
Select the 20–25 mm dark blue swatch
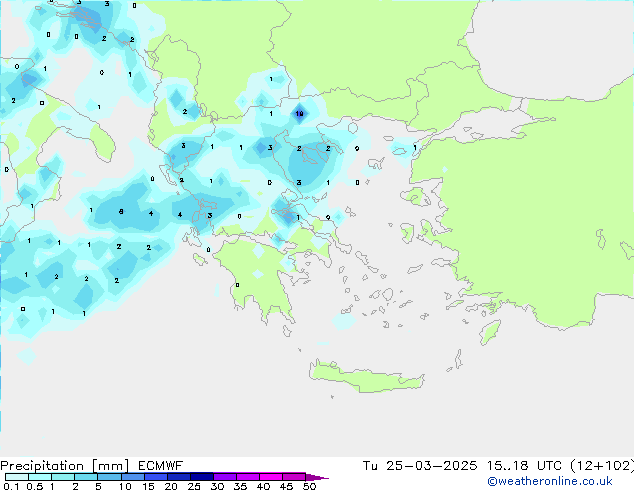[x=179, y=477]
